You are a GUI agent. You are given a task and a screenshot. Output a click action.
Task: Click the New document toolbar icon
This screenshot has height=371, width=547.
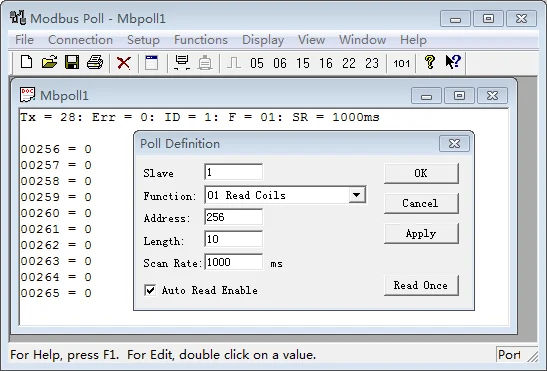coord(27,62)
